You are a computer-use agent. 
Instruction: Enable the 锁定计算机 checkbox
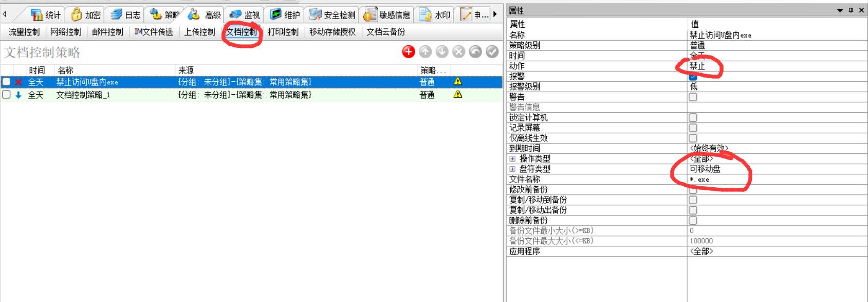[x=693, y=117]
